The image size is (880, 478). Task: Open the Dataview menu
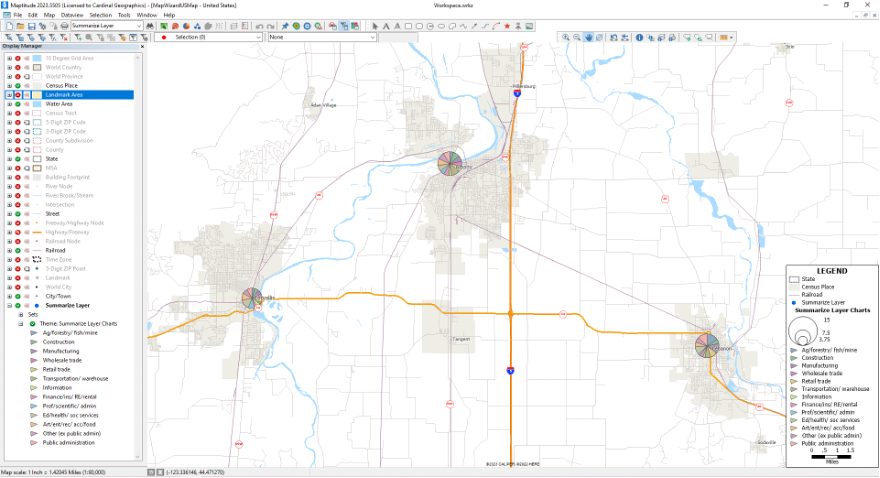72,15
